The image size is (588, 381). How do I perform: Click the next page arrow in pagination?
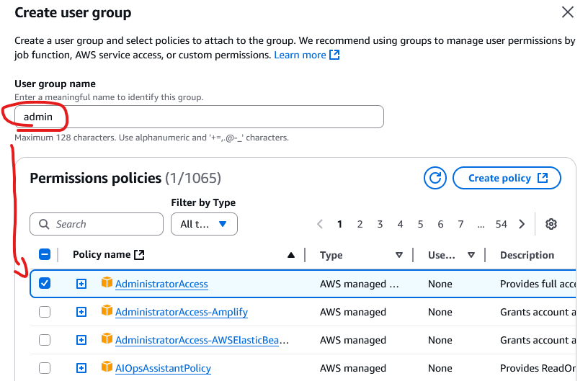(522, 224)
